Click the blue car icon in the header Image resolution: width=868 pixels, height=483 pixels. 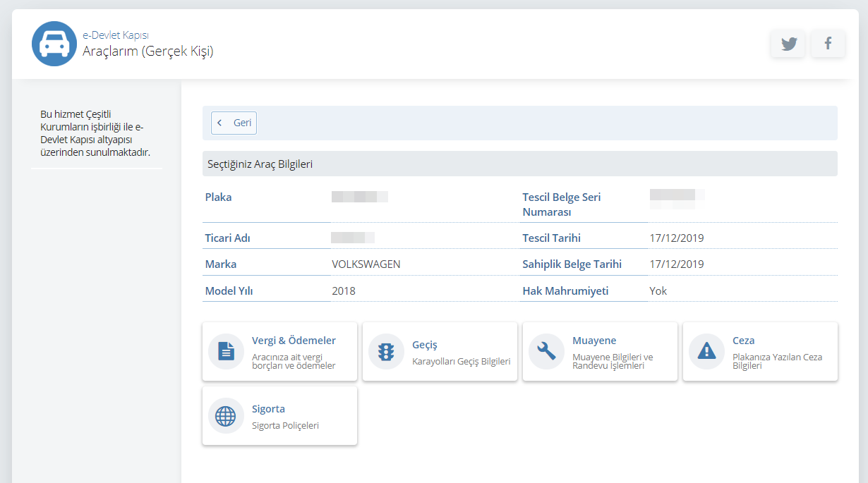coord(54,44)
